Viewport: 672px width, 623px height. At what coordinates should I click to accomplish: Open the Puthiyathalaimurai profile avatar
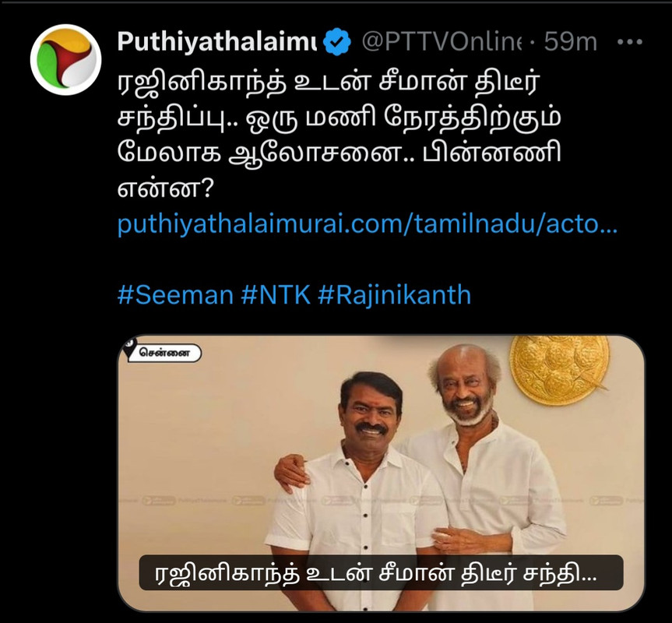click(65, 59)
